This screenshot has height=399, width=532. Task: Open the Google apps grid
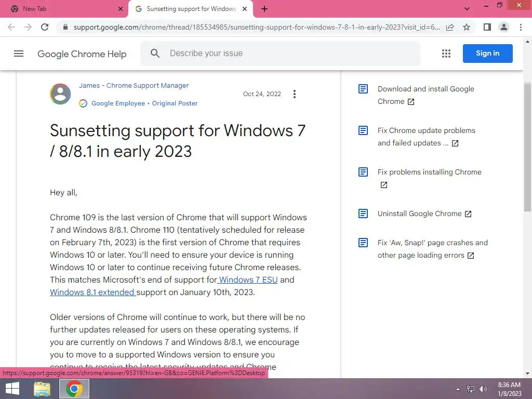(446, 54)
